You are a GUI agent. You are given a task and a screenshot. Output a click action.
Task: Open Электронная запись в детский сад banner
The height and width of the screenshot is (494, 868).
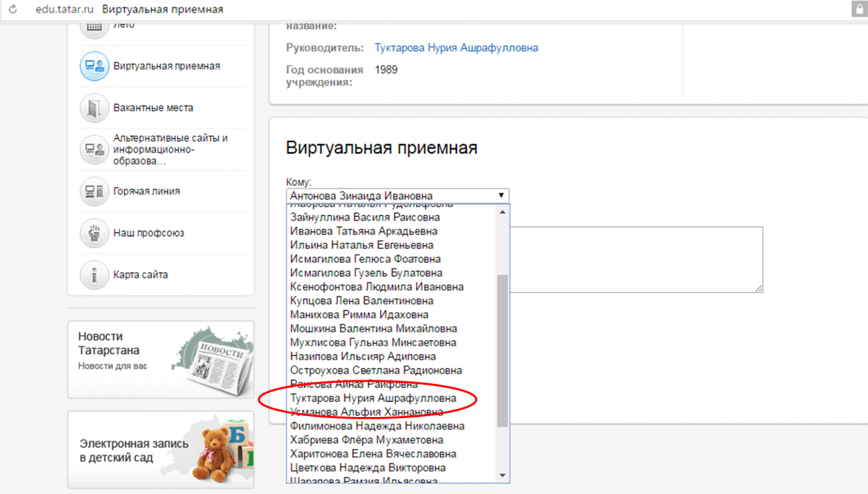point(161,450)
